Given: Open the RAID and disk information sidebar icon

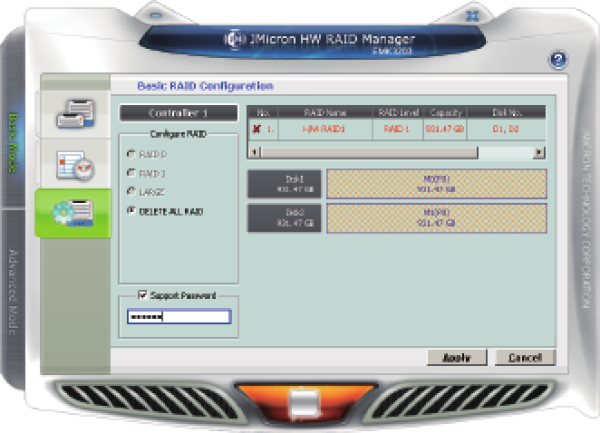Looking at the screenshot, I should 74,112.
